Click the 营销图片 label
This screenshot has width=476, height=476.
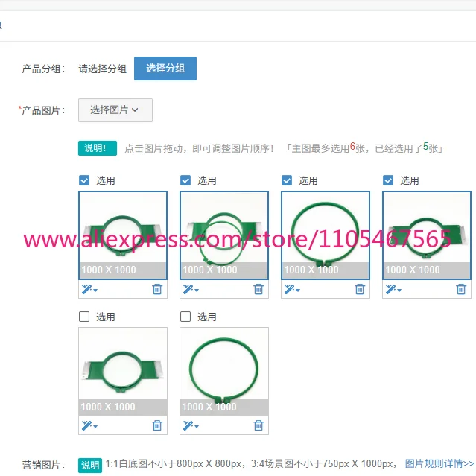click(43, 465)
